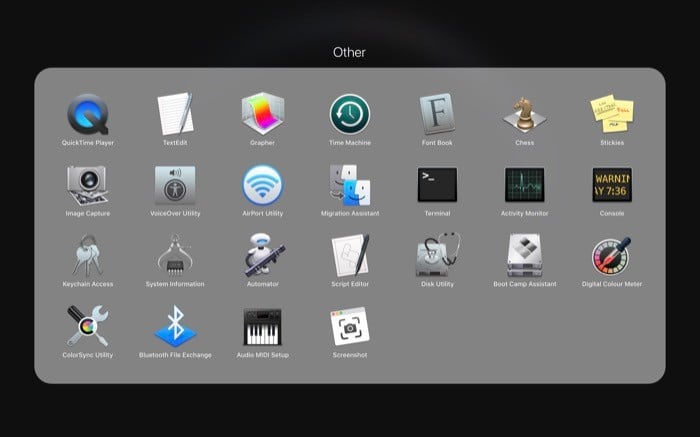Open Activity Monitor
The width and height of the screenshot is (700, 437).
click(x=525, y=185)
